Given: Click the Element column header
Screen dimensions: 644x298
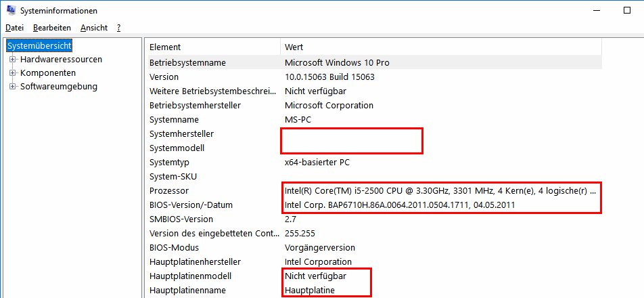Looking at the screenshot, I should point(212,47).
